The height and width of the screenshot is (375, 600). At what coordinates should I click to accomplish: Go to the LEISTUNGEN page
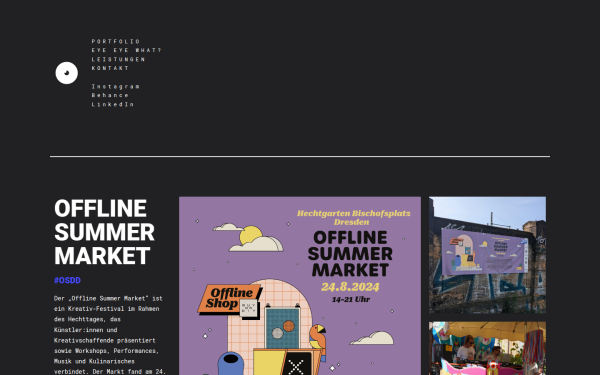118,59
